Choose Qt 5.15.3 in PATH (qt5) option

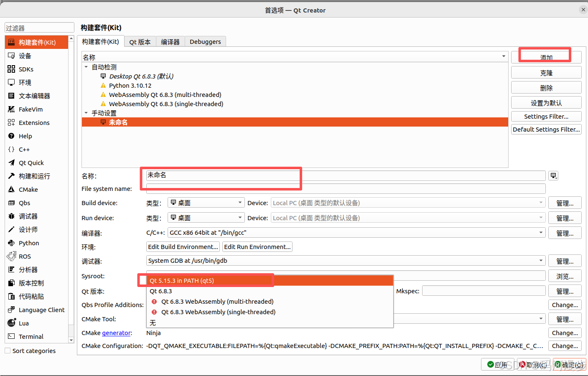pyautogui.click(x=270, y=281)
